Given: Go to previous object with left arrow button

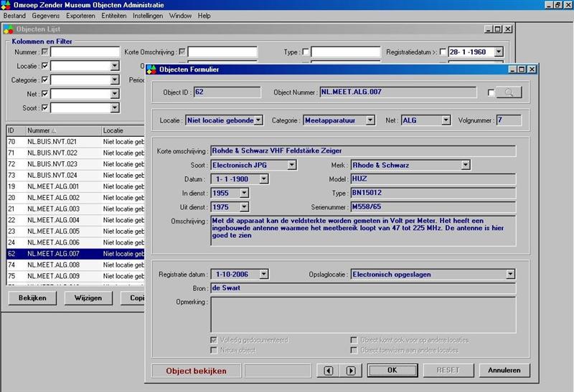Looking at the screenshot, I should tap(329, 371).
